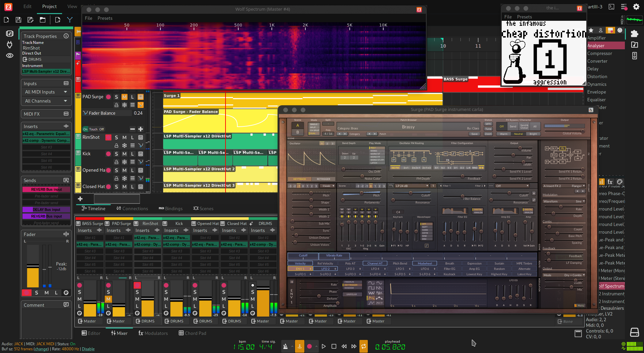Screen dimensions: 644x353
Task: Add an automation lane with plus near Touch
Action: [x=141, y=129]
